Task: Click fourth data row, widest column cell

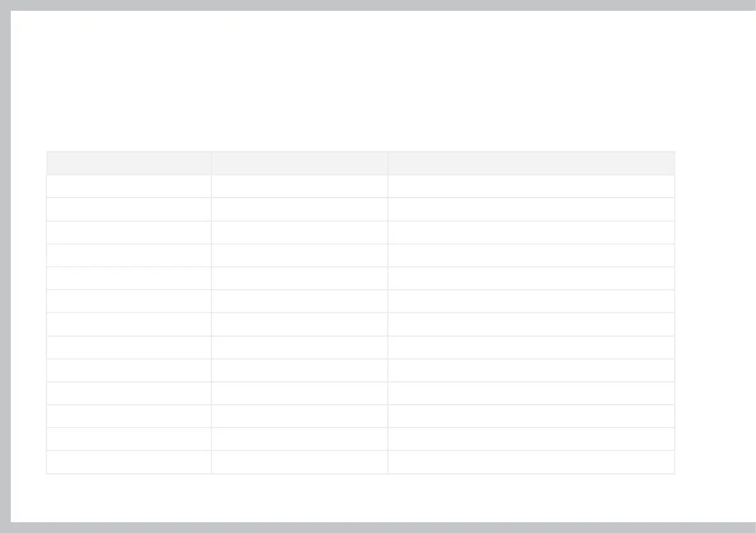Action: coord(531,255)
